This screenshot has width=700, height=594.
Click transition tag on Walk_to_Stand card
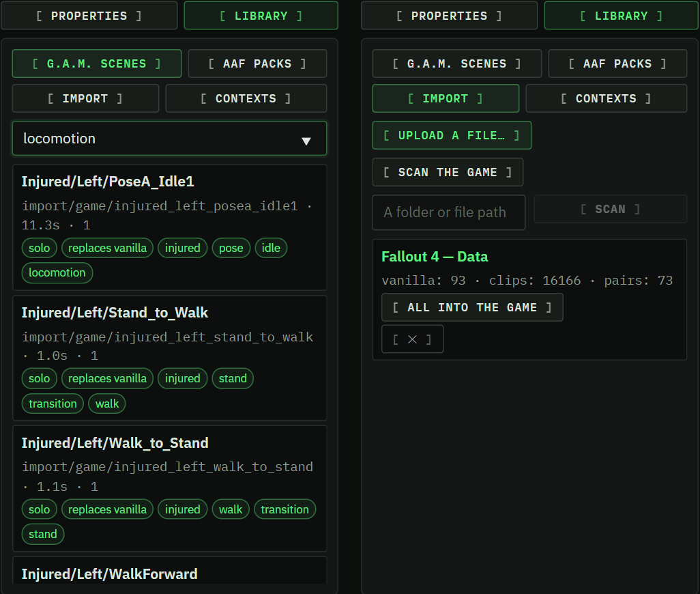[285, 509]
